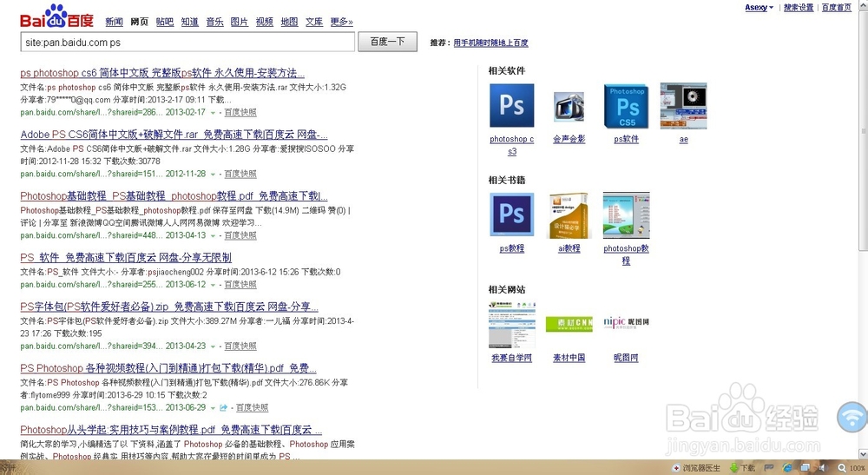Image resolution: width=868 pixels, height=475 pixels.
Task: Click the window-stack icon in status bar
Action: pos(806,468)
